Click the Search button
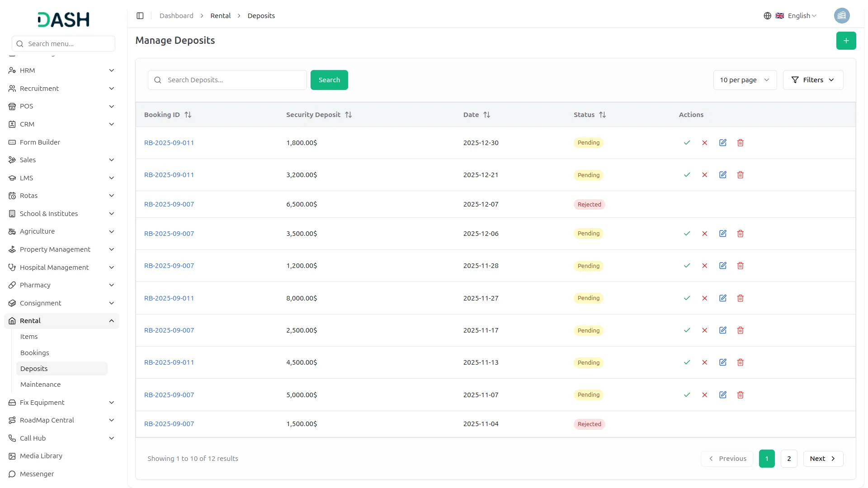This screenshot has width=868, height=488. pyautogui.click(x=329, y=80)
